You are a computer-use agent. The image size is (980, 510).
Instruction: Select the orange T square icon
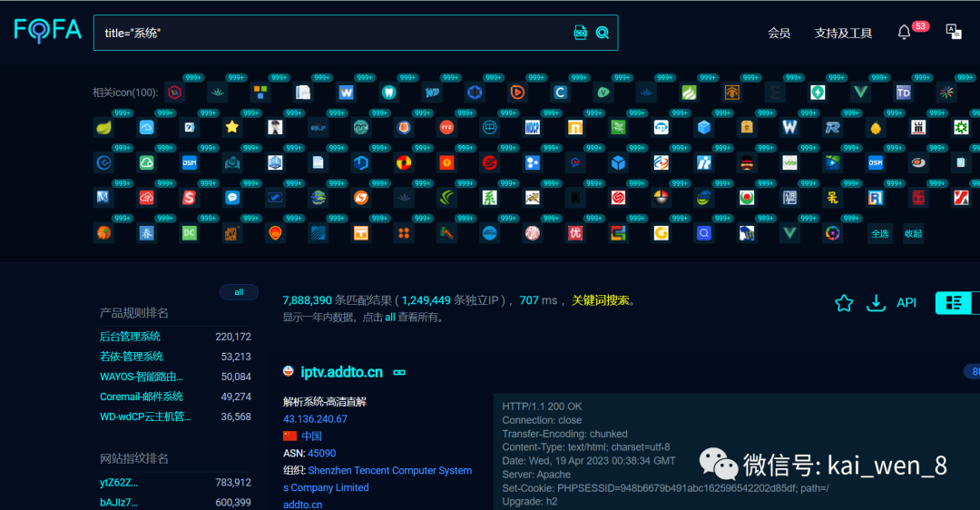coord(360,233)
